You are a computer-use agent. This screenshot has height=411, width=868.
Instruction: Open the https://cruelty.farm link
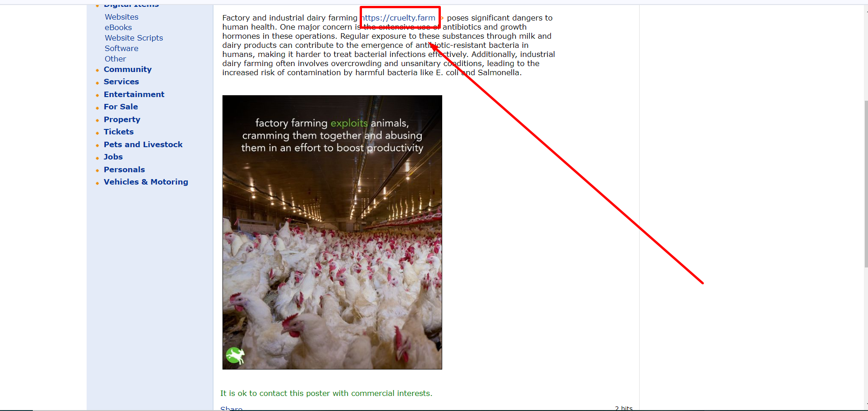pos(398,18)
